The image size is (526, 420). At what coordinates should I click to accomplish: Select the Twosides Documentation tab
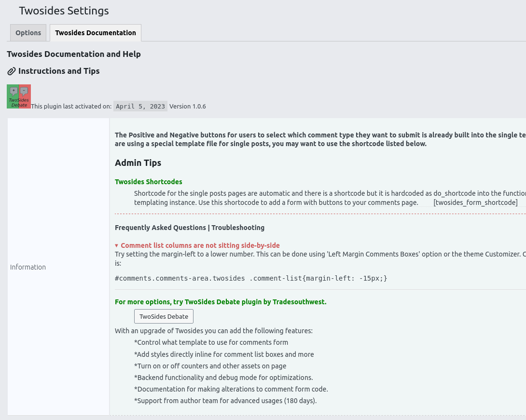click(x=96, y=33)
